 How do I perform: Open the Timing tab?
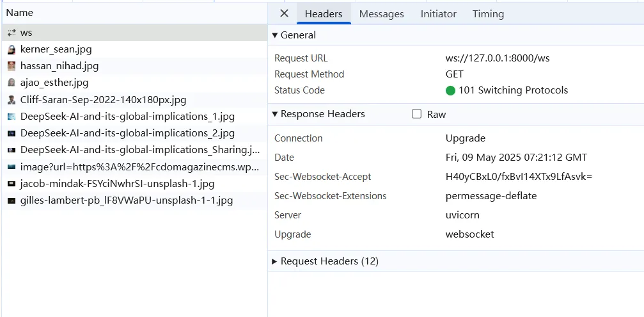point(488,14)
